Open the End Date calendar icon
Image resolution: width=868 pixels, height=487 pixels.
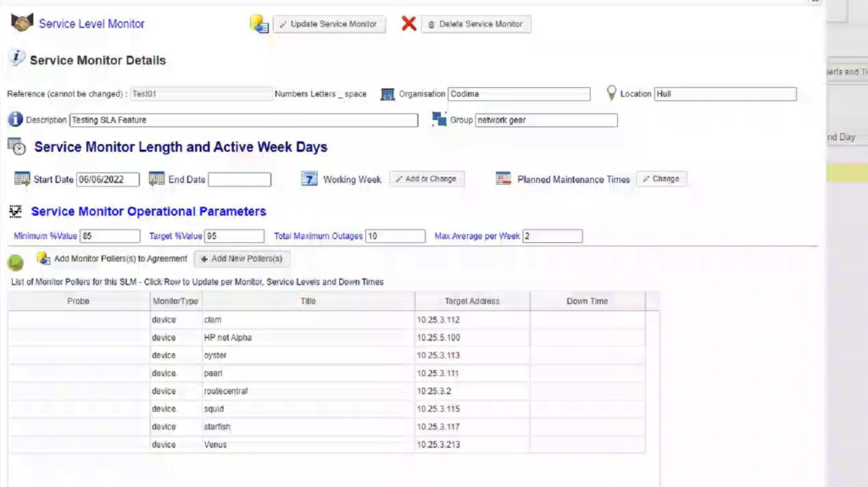pyautogui.click(x=157, y=179)
